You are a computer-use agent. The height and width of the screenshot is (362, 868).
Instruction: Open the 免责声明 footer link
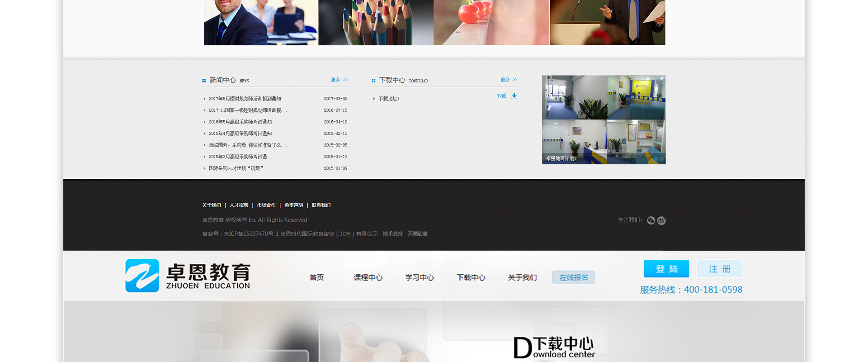point(293,205)
